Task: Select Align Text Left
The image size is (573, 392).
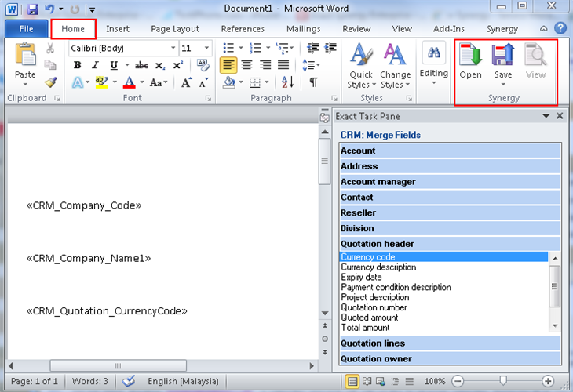Action: tap(228, 65)
